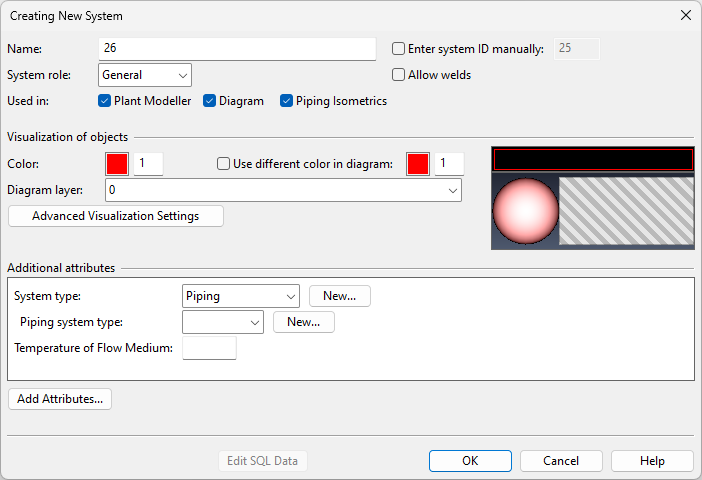
Task: Enable Use different color in diagram
Action: (x=224, y=164)
